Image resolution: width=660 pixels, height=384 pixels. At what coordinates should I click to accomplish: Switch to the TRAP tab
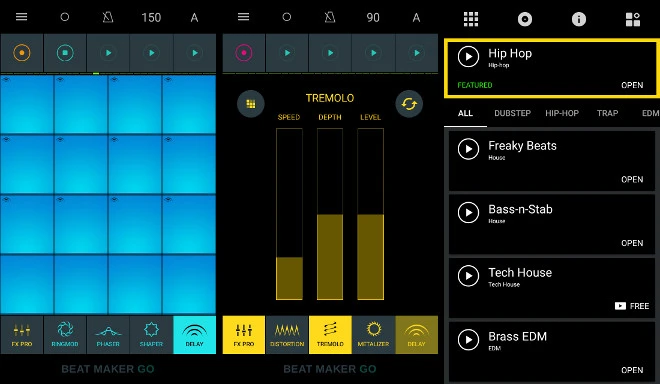(x=607, y=113)
